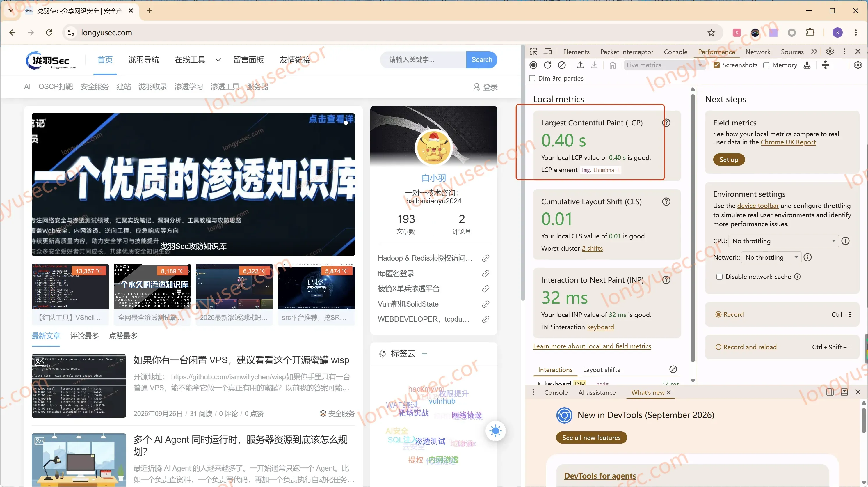Expand the 在线工具 menu chevron
Viewport: 868px width, 487px height.
[218, 60]
